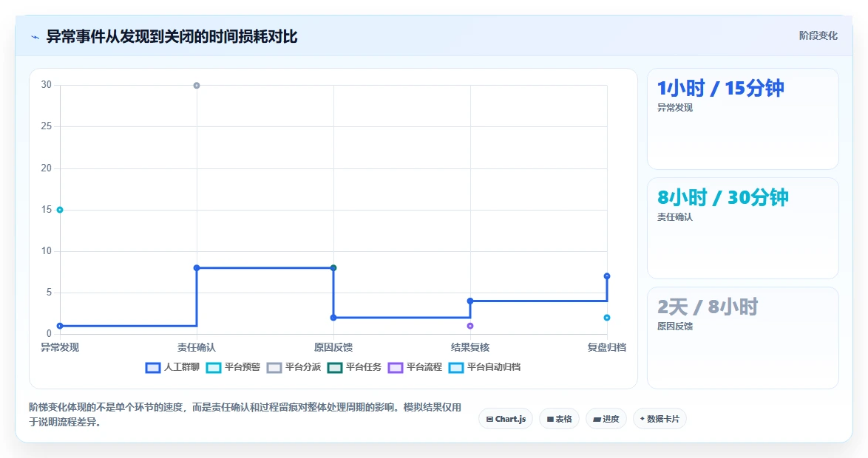Click the 复盘归档 x-axis label
This screenshot has width=868, height=458.
[x=607, y=347]
